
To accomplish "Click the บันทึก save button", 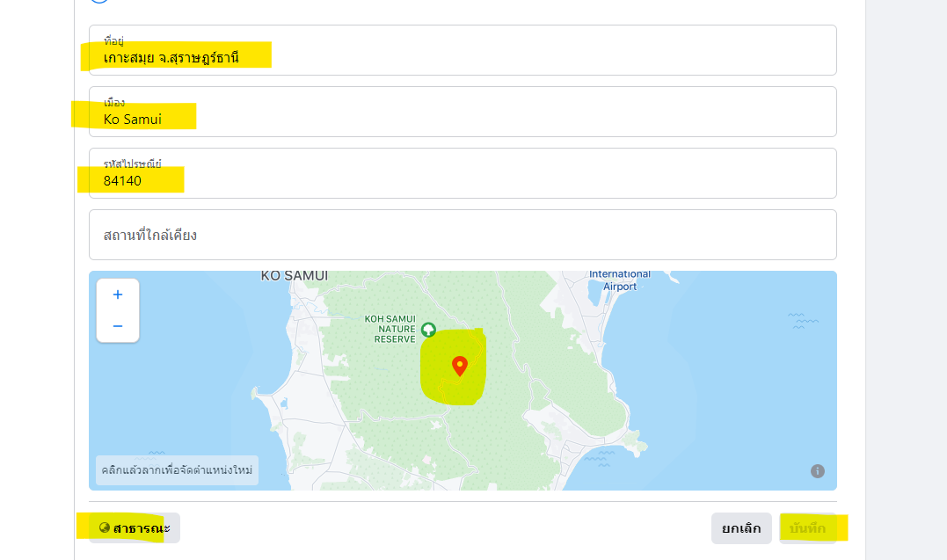I will click(807, 528).
